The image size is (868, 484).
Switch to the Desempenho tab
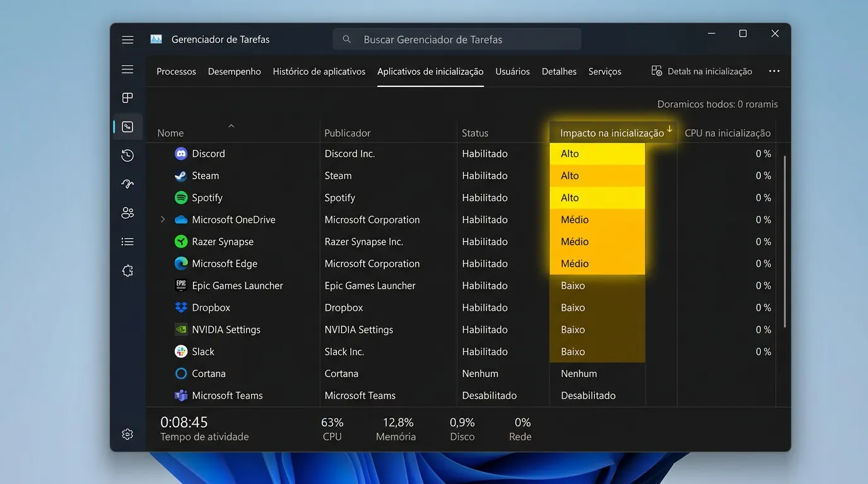point(235,72)
